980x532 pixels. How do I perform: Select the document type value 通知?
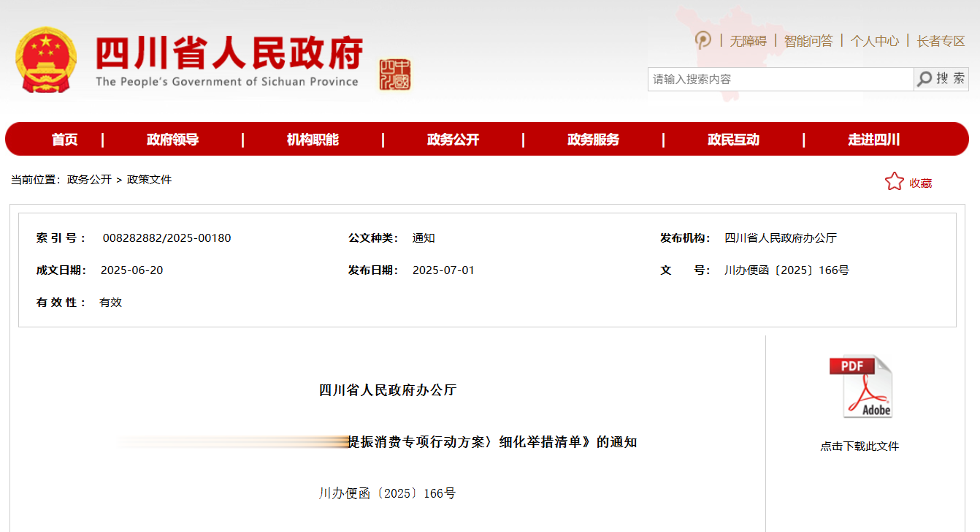coord(424,238)
